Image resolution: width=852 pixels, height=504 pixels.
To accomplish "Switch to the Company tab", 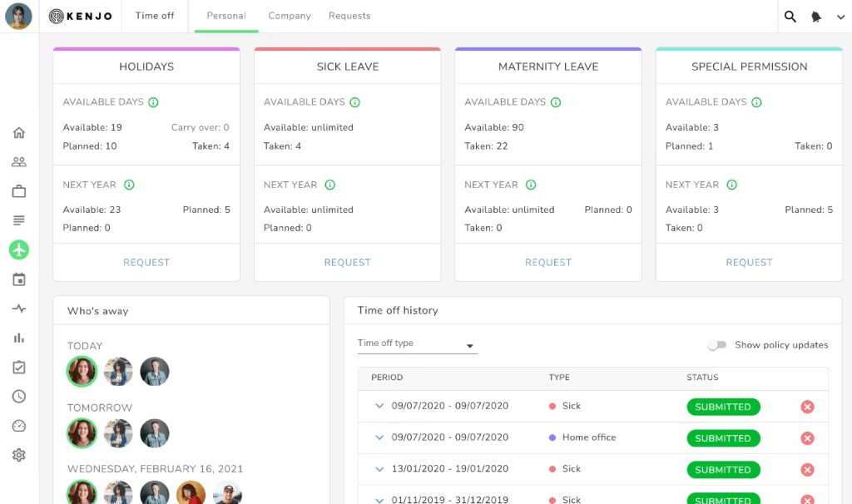I will click(290, 16).
